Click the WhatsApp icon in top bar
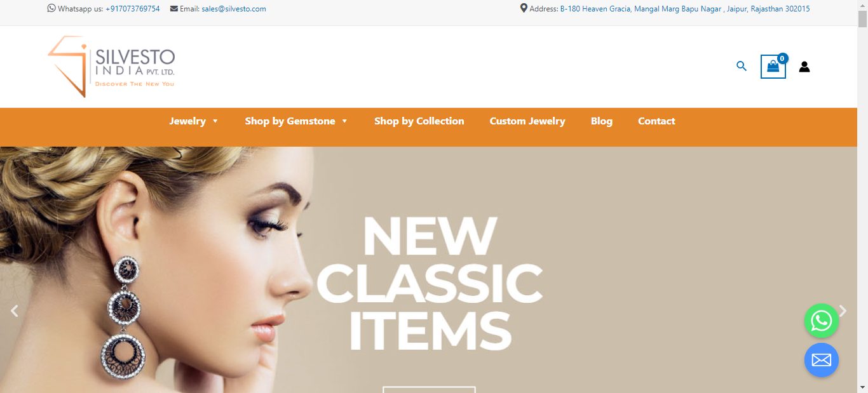868x393 pixels. 51,9
